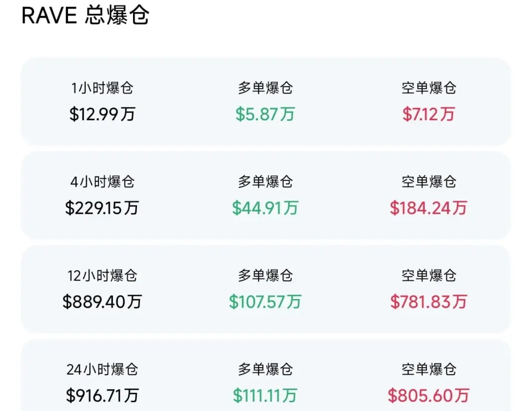Select the 1小时爆仓 label
The height and width of the screenshot is (411, 532).
(x=102, y=88)
